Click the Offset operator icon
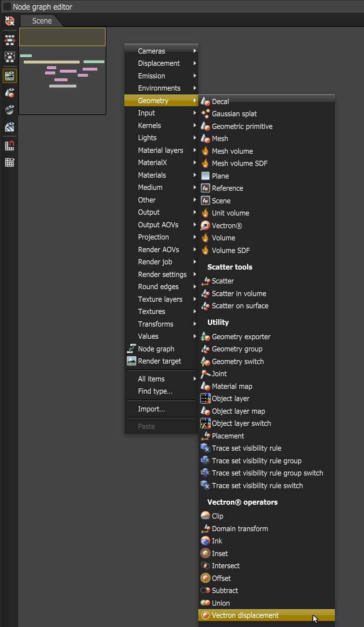The height and width of the screenshot is (627, 364). tap(205, 578)
